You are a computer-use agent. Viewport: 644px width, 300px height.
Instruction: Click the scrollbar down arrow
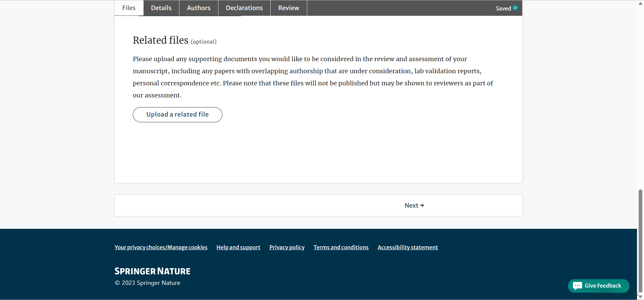640,297
